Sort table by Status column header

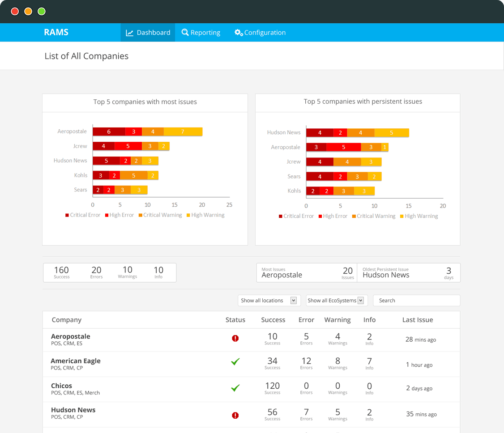tap(235, 320)
